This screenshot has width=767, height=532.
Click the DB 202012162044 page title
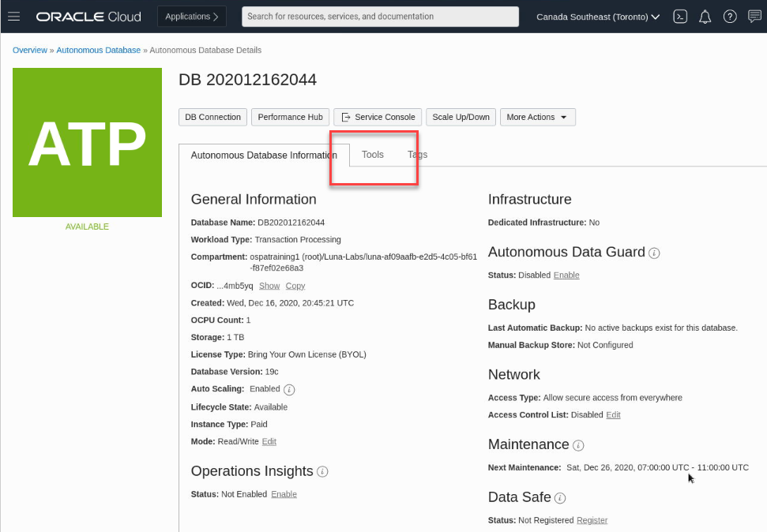pyautogui.click(x=247, y=80)
